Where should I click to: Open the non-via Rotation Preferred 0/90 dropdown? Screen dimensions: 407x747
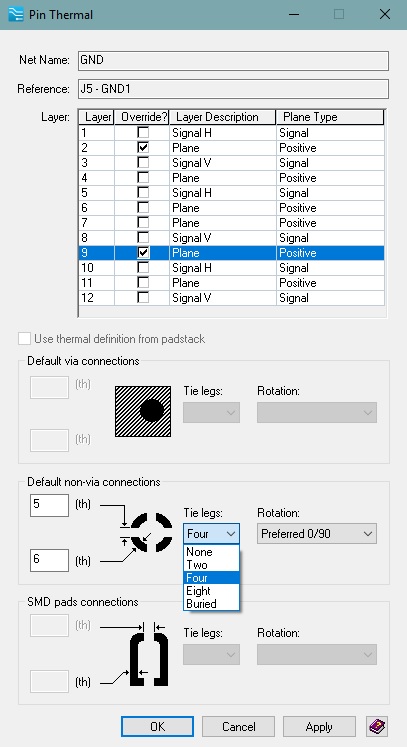317,534
